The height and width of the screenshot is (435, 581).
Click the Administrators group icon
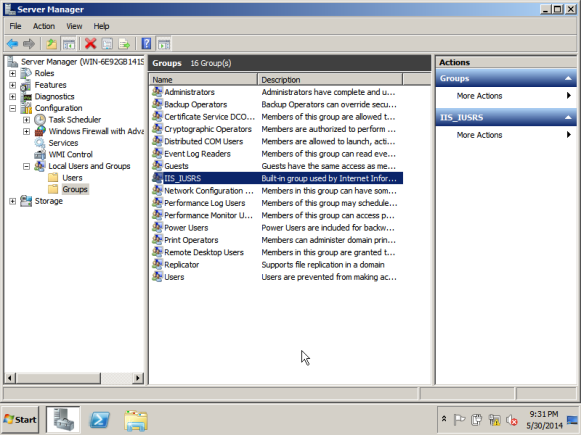[157, 92]
